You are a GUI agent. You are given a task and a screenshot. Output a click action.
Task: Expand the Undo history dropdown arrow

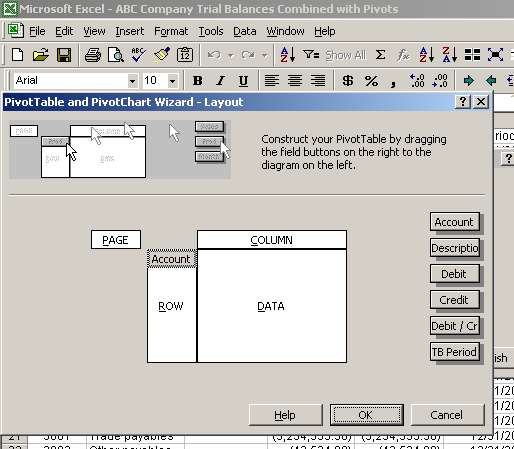[231, 55]
